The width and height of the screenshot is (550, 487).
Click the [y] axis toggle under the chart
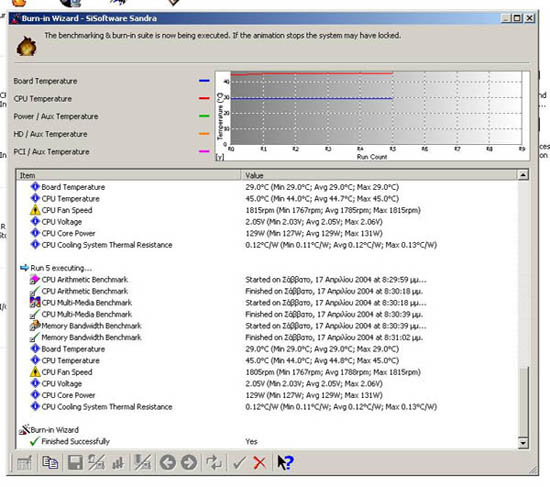(220, 157)
